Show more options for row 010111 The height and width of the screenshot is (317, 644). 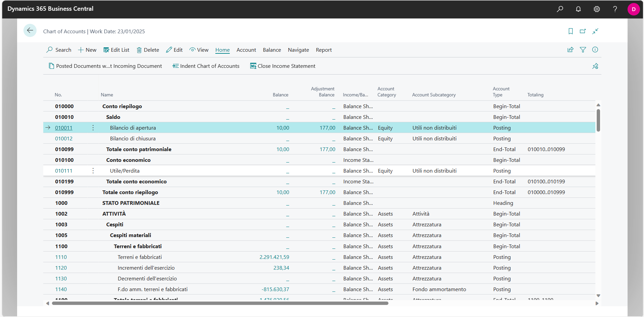click(93, 171)
